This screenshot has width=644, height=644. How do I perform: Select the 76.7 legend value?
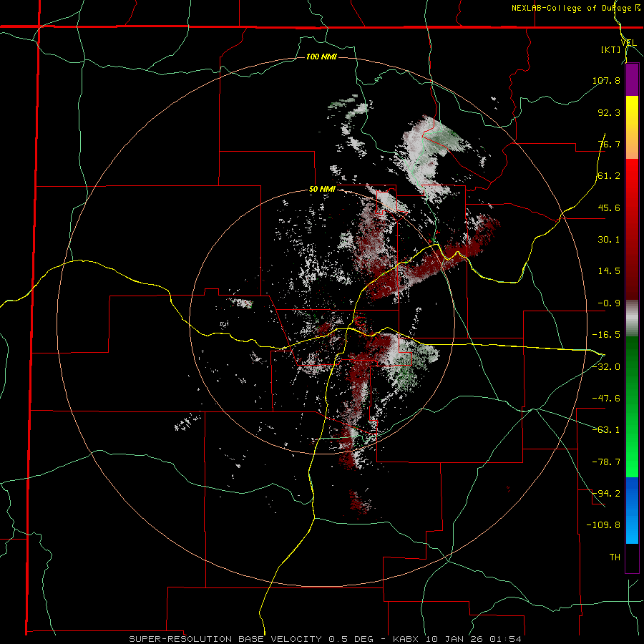(x=609, y=144)
